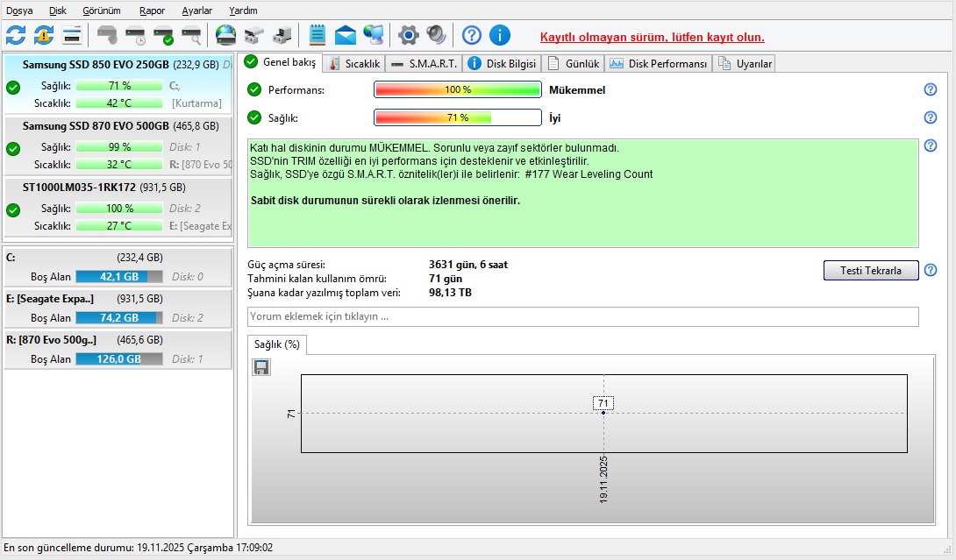Open the Ayarlar menu
This screenshot has height=560, width=956.
(x=196, y=11)
